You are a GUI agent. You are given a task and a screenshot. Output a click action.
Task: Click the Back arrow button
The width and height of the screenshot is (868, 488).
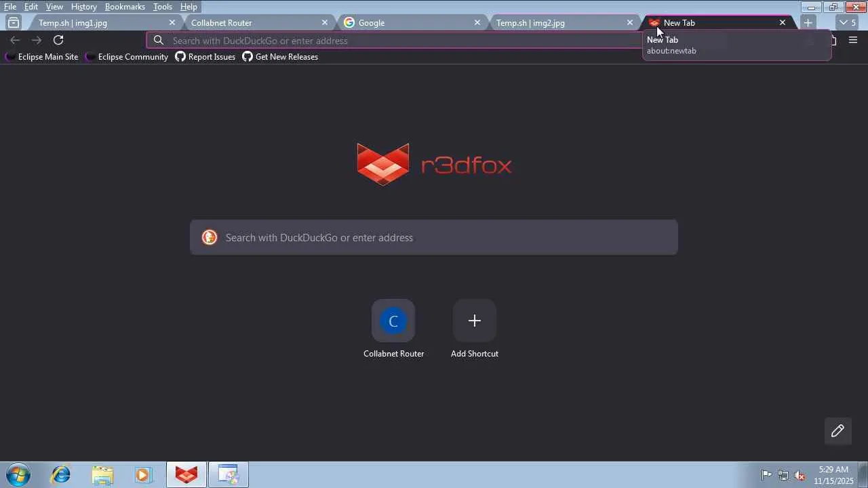(x=15, y=41)
